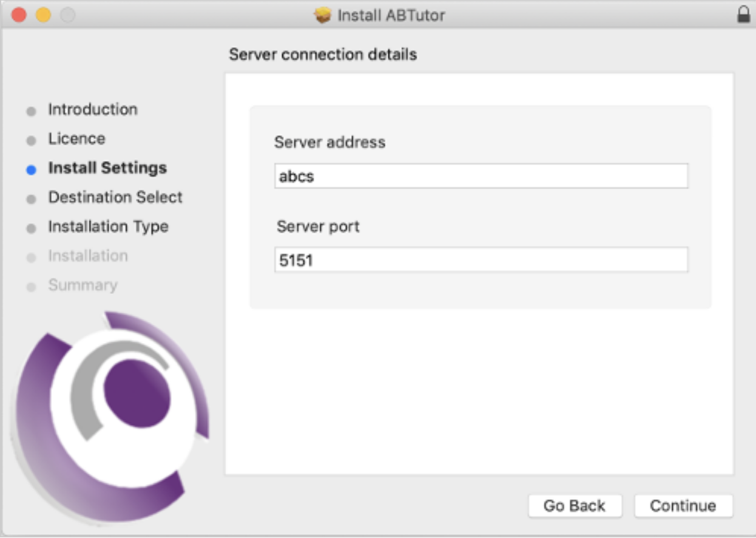This screenshot has width=756, height=538.
Task: Click the Server port label
Action: pos(318,226)
